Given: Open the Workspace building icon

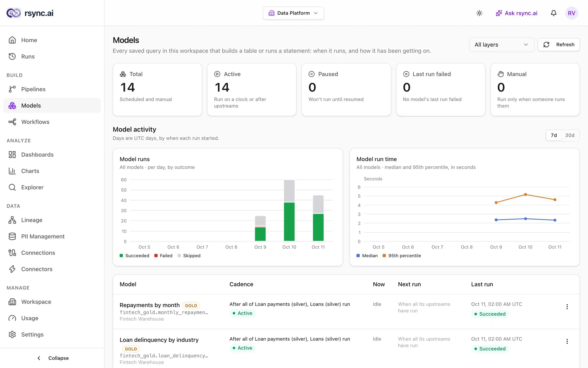Looking at the screenshot, I should click(x=12, y=302).
